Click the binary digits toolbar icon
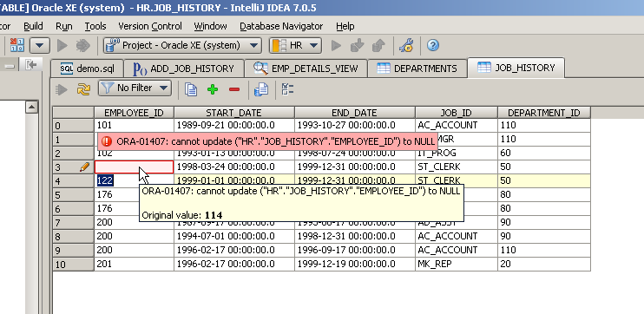The height and width of the screenshot is (314, 644). tap(16, 45)
